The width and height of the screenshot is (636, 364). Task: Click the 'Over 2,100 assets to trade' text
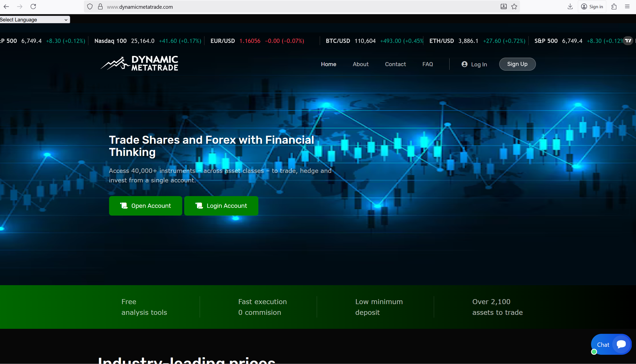(x=497, y=307)
